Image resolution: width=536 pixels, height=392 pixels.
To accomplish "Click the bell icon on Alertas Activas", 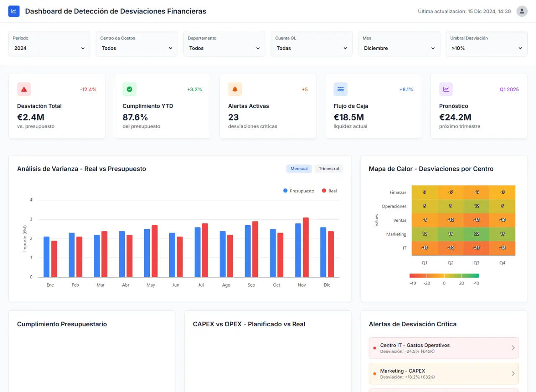I will click(x=235, y=89).
